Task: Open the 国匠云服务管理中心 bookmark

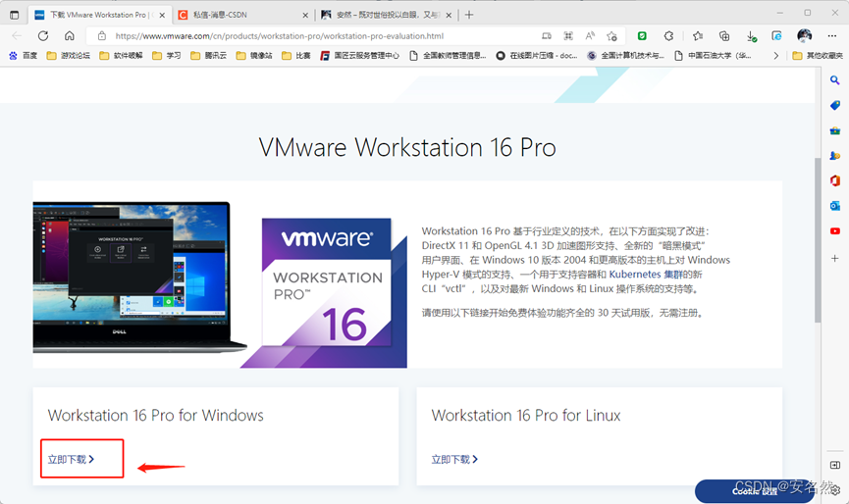Action: click(359, 56)
